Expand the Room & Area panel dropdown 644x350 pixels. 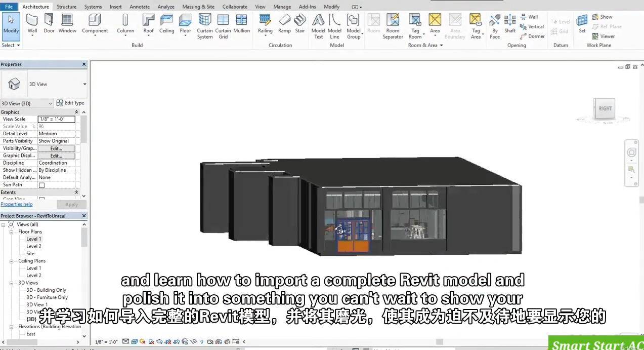pos(425,45)
